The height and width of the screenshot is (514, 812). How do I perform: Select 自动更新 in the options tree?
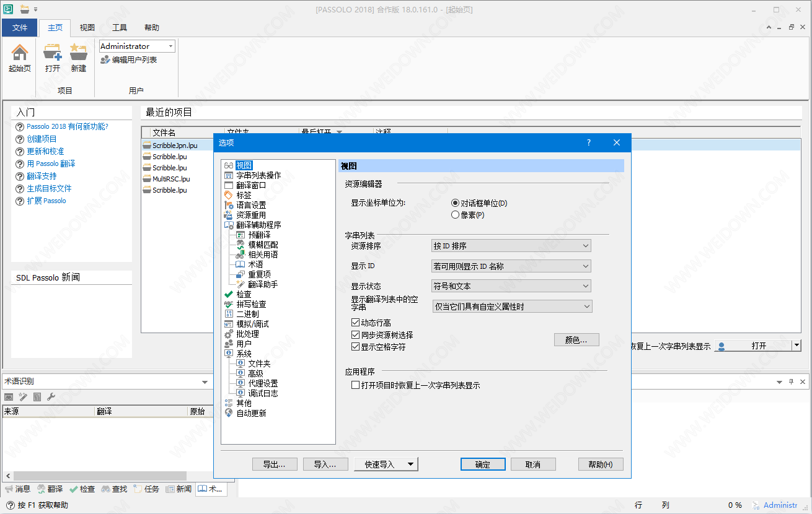[x=251, y=413]
